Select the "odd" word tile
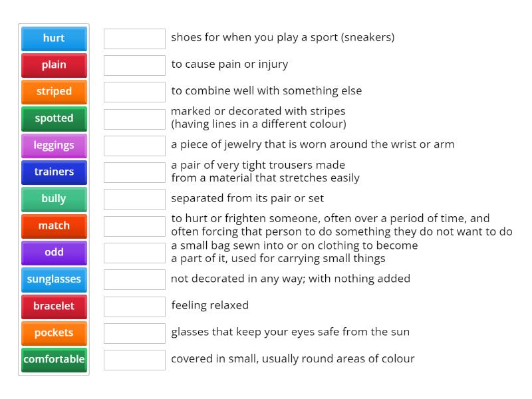532x399 pixels. click(54, 253)
